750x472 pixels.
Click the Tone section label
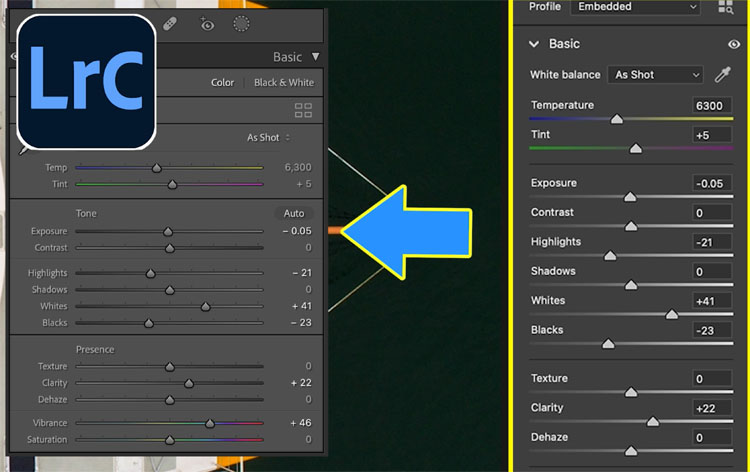click(86, 213)
